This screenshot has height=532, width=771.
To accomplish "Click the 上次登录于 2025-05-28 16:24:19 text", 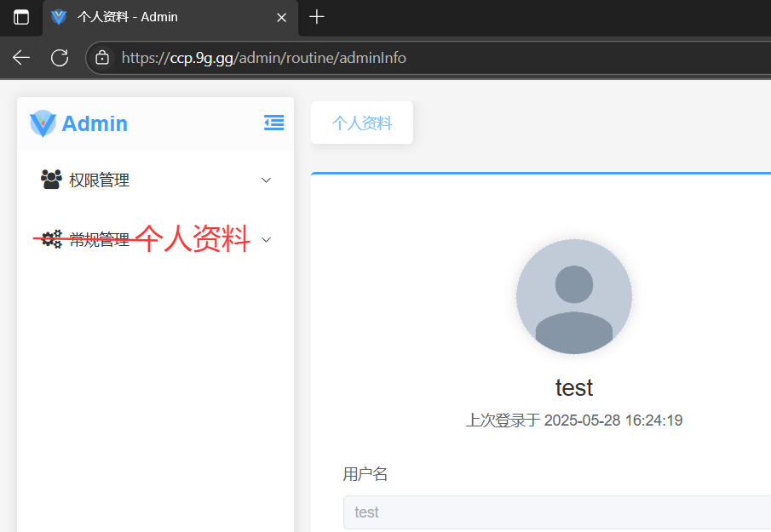I will [x=574, y=420].
